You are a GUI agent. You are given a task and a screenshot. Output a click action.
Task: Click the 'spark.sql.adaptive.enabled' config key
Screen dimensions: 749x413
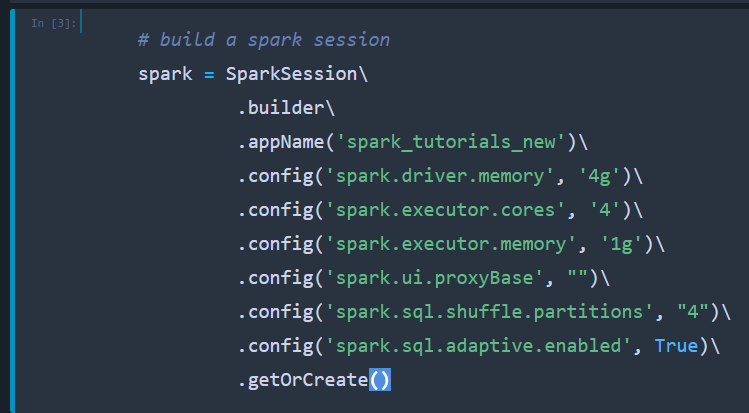click(x=476, y=346)
